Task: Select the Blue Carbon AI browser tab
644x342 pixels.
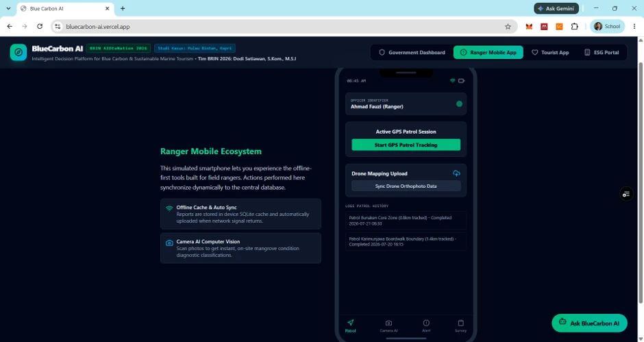Action: pos(65,9)
